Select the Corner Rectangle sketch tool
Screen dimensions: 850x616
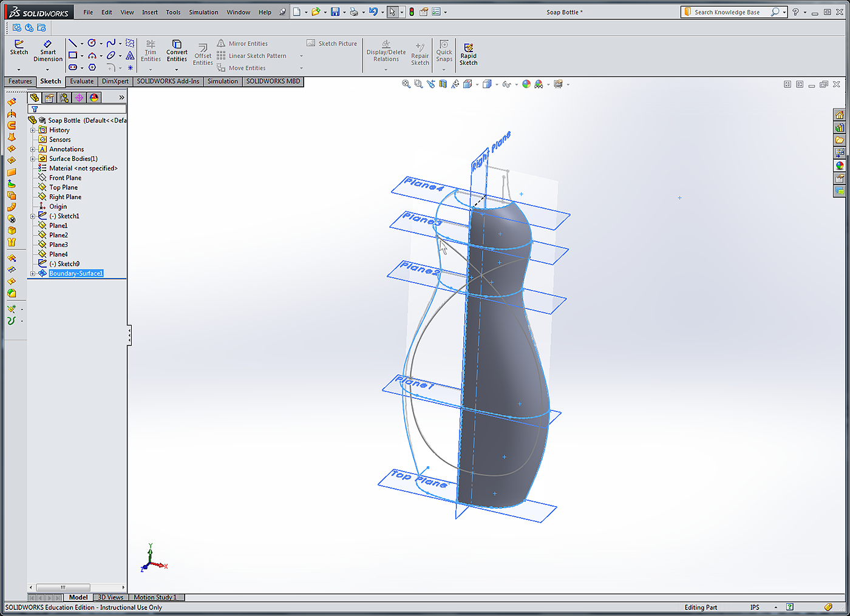73,55
